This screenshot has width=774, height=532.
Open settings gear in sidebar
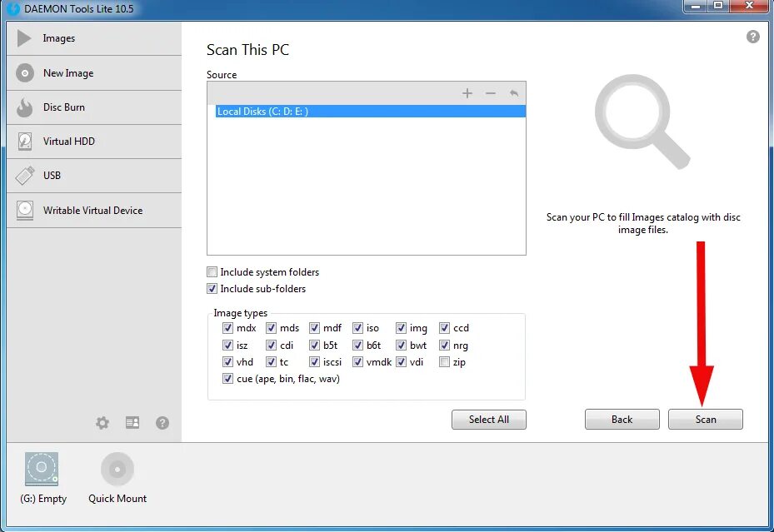(x=102, y=423)
